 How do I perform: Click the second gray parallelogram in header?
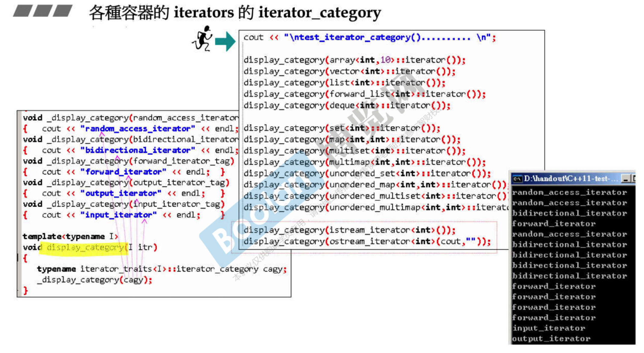click(43, 11)
